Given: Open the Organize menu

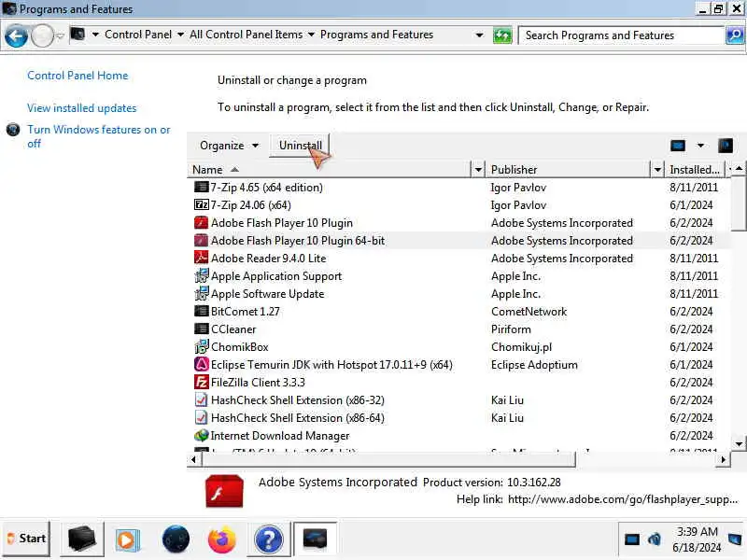Looking at the screenshot, I should (229, 146).
